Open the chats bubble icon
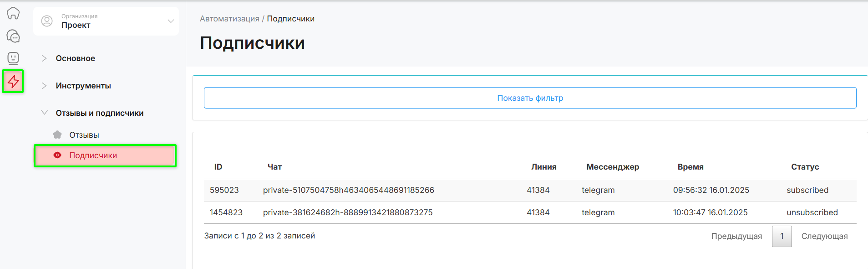The height and width of the screenshot is (269, 868). click(x=13, y=36)
